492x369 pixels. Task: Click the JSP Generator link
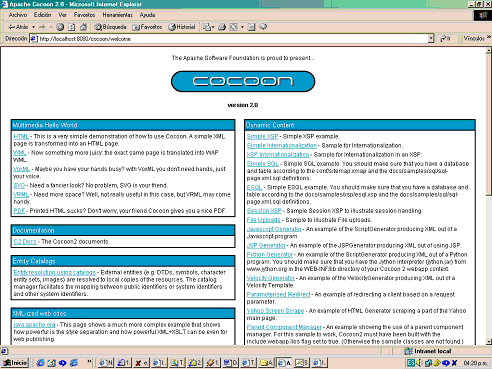tap(266, 245)
